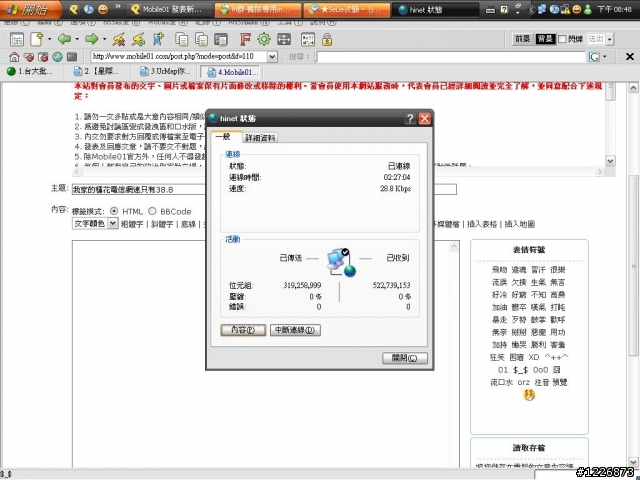640x480 pixels.
Task: Open the 送出 dropdown arrow
Action: click(610, 39)
